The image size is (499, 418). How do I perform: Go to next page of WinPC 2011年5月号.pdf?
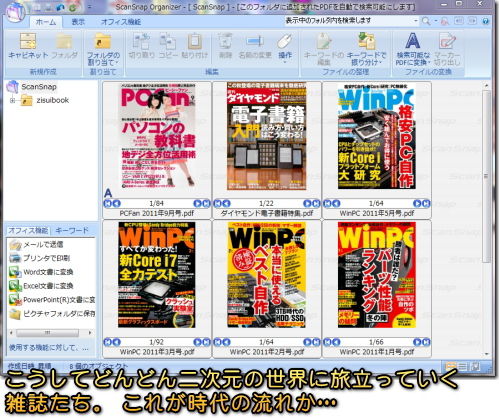tap(417, 203)
